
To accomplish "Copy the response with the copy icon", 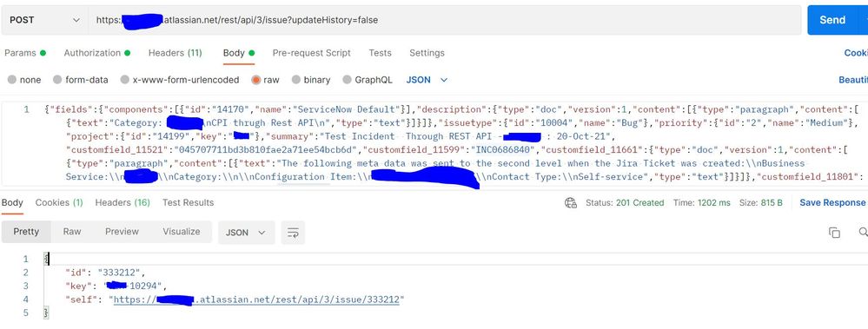I will [834, 233].
